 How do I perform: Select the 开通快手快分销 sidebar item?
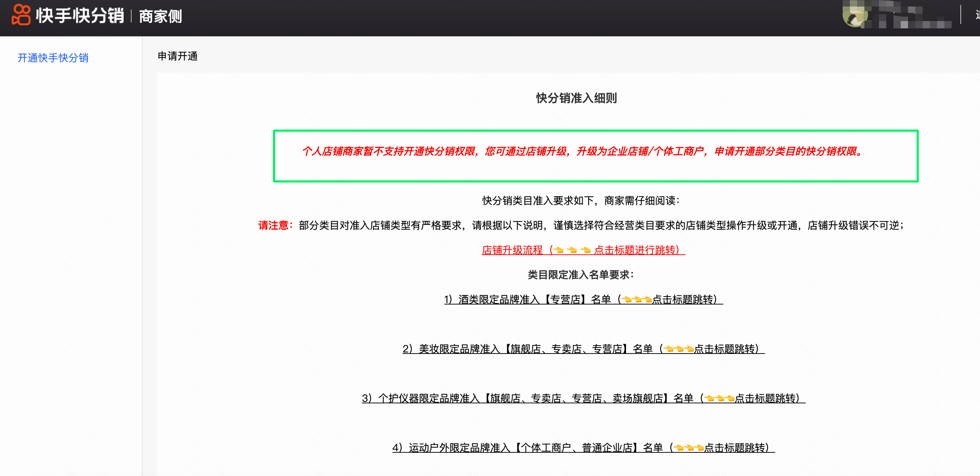coord(53,58)
